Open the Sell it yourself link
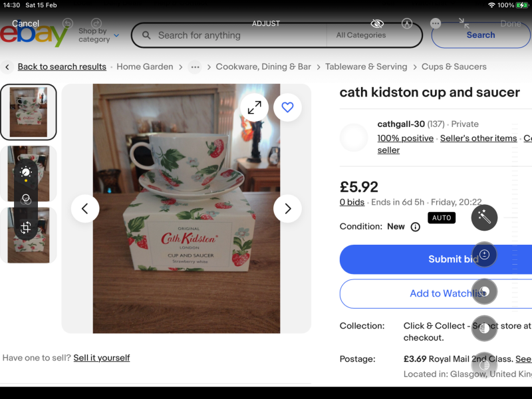Screen dimensions: 532x399 click(101, 358)
